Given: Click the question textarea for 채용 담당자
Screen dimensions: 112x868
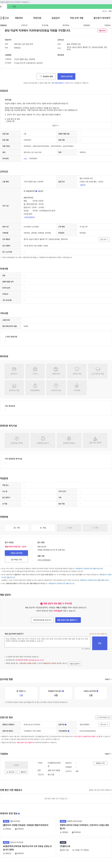Looking at the screenshot, I should pos(48,642).
